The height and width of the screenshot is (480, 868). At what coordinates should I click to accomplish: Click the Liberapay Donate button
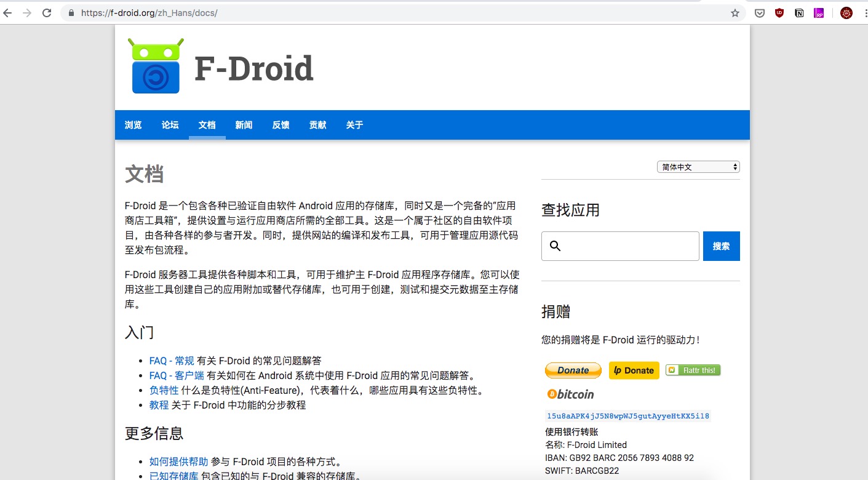[634, 370]
